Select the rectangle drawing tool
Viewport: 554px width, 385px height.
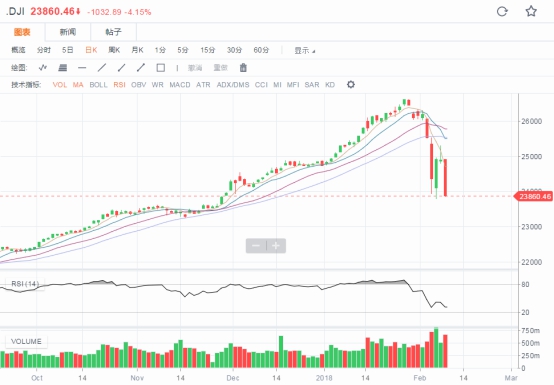pos(161,67)
